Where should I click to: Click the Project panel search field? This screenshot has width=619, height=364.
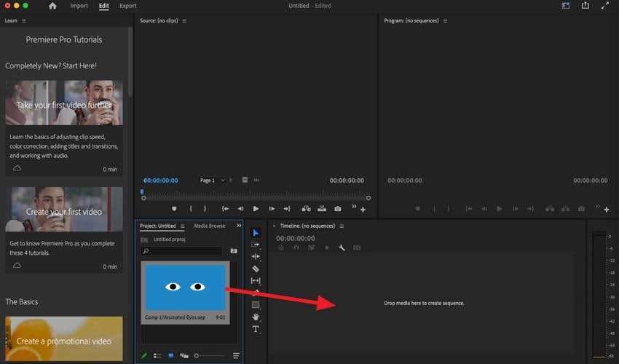pos(181,250)
